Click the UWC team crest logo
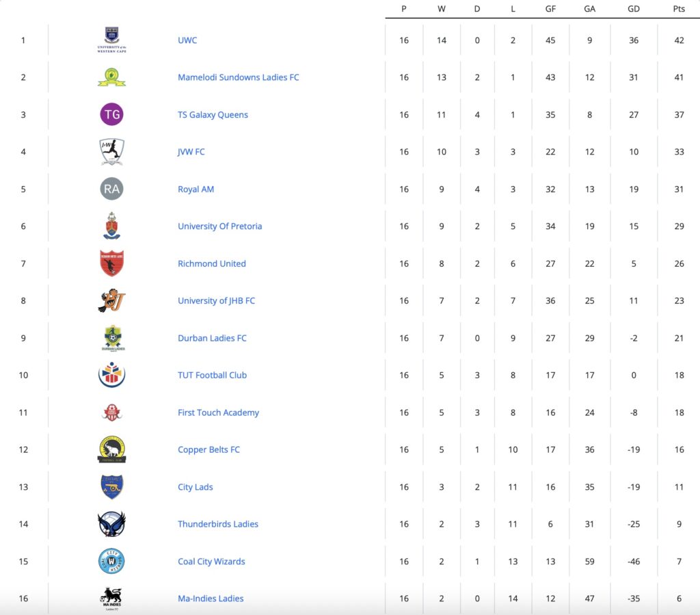The width and height of the screenshot is (700, 615). pos(111,40)
